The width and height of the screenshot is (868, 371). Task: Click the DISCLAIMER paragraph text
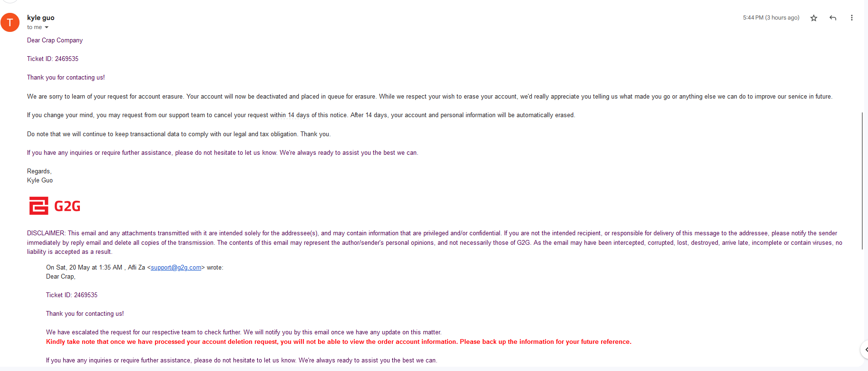[x=435, y=242]
